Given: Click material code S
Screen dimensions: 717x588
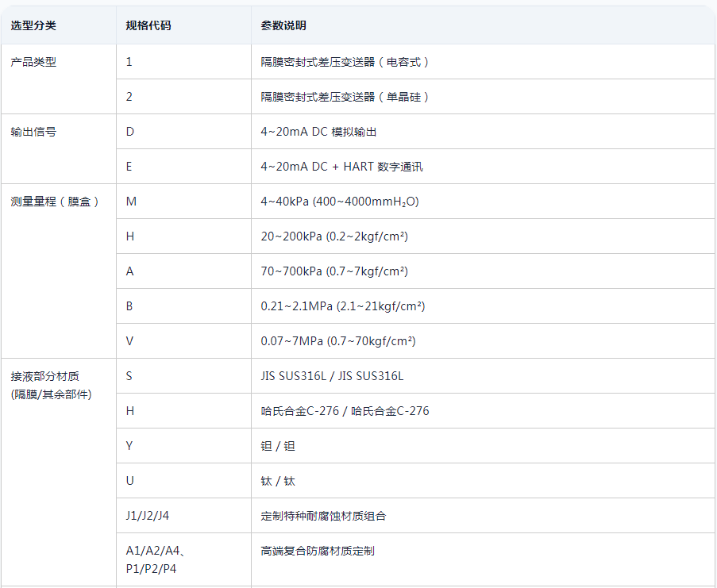Looking at the screenshot, I should pos(129,376).
